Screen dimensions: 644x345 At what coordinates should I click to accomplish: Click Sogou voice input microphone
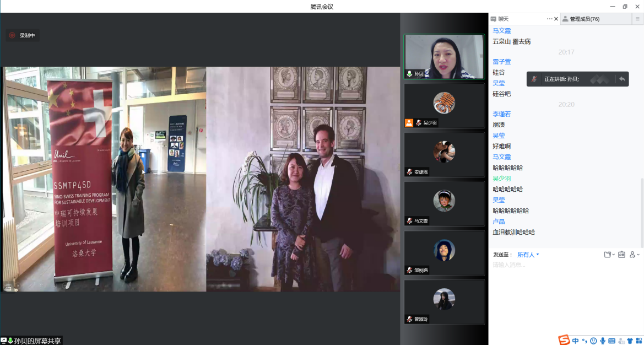click(603, 341)
